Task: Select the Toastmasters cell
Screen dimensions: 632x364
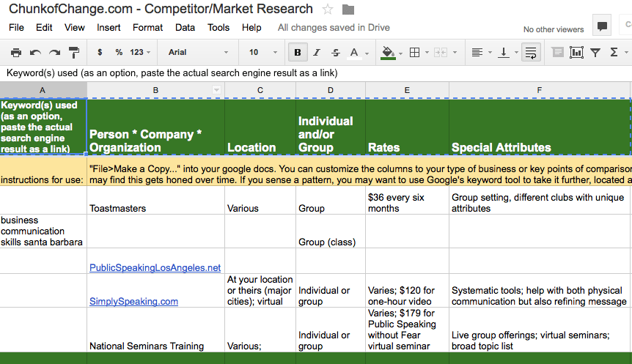Action: (x=155, y=200)
